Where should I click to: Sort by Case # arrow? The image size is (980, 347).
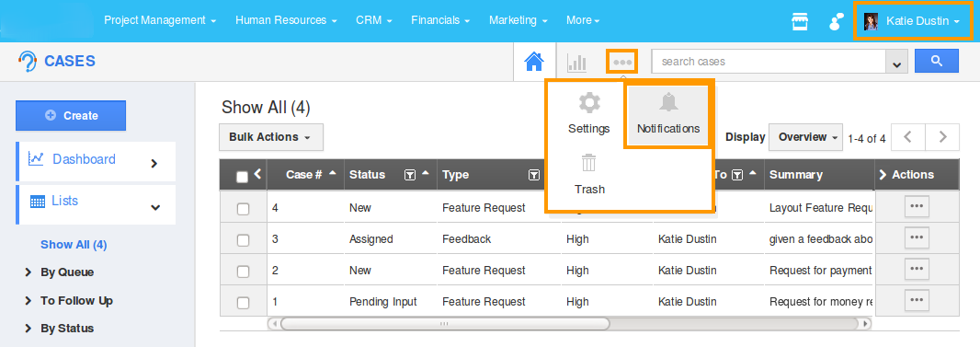333,172
